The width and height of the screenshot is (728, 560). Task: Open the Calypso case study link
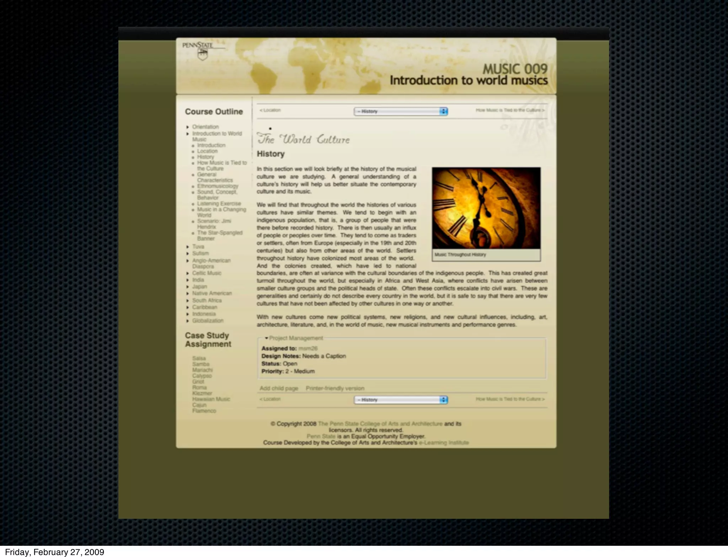(x=202, y=376)
